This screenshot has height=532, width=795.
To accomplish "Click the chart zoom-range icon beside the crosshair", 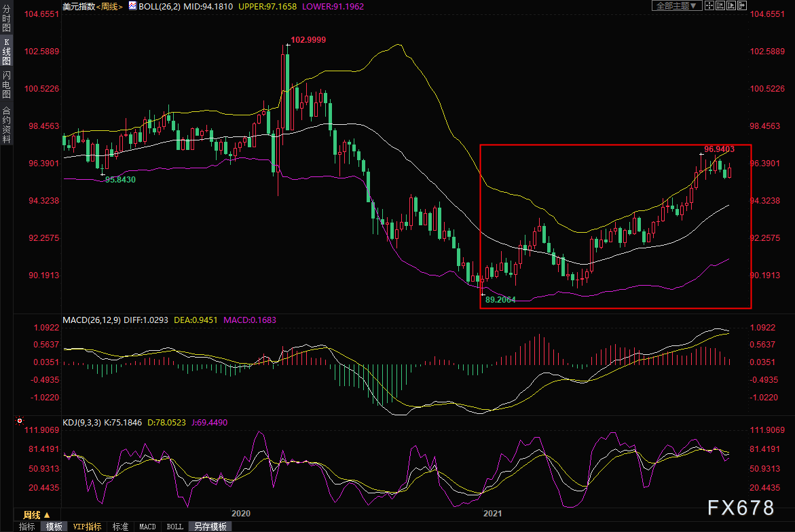I will tap(720, 5).
